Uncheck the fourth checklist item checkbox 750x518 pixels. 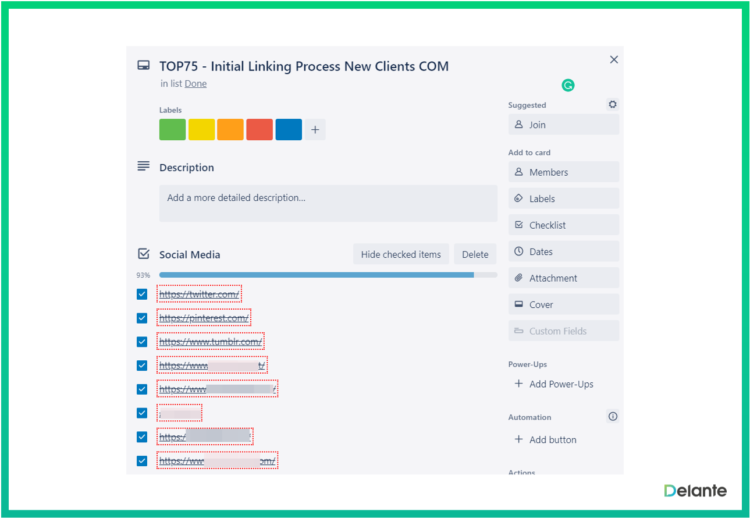pyautogui.click(x=142, y=365)
